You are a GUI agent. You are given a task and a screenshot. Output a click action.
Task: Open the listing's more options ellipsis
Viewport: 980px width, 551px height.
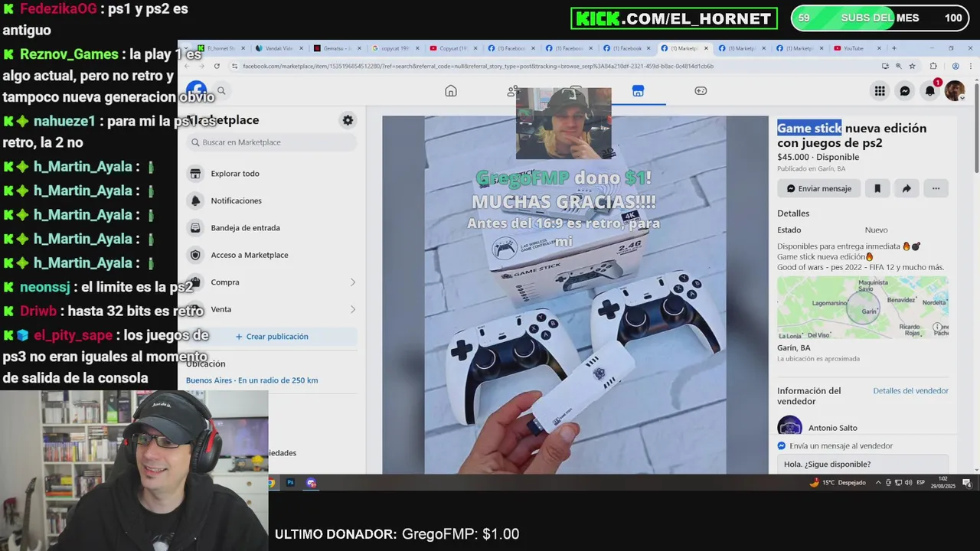click(936, 188)
